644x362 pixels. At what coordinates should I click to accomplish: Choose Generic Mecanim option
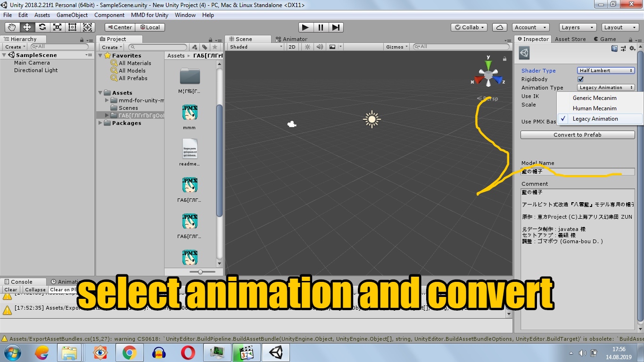(600, 98)
